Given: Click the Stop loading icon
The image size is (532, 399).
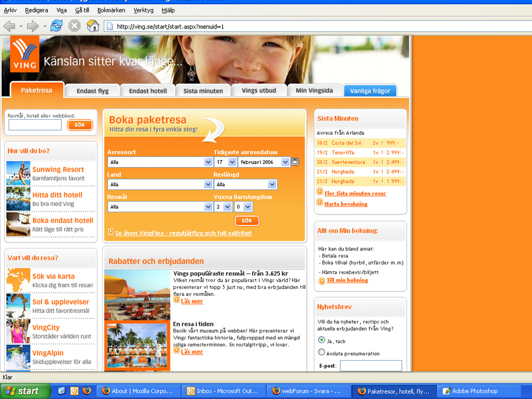Looking at the screenshot, I should (x=74, y=26).
